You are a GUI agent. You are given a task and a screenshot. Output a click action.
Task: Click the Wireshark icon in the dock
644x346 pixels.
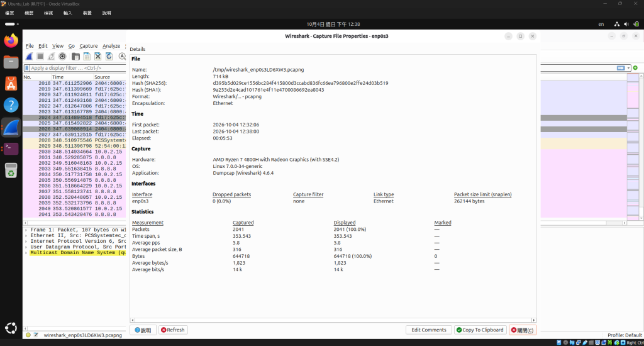(11, 128)
